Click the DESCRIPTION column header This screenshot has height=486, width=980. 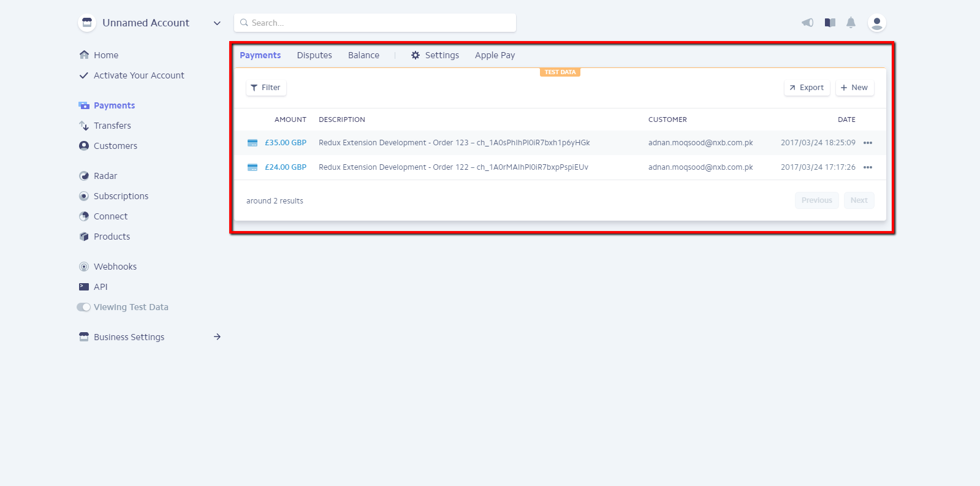coord(342,120)
